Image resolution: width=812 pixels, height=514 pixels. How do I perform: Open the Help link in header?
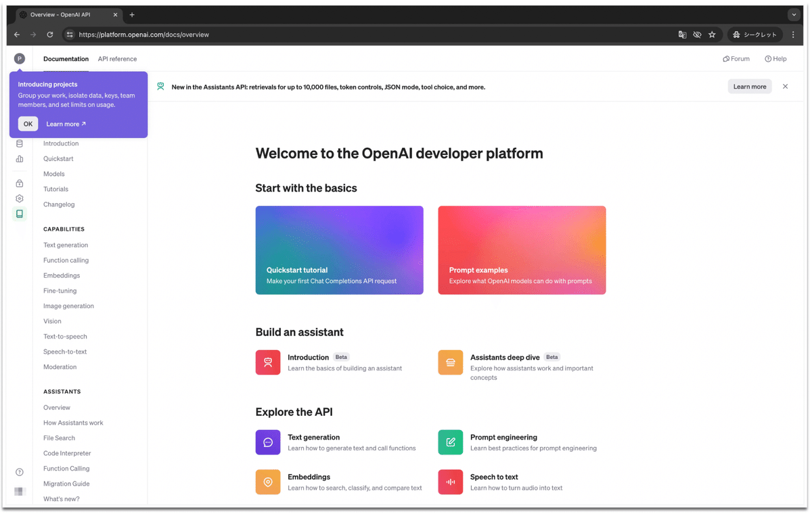pyautogui.click(x=775, y=59)
